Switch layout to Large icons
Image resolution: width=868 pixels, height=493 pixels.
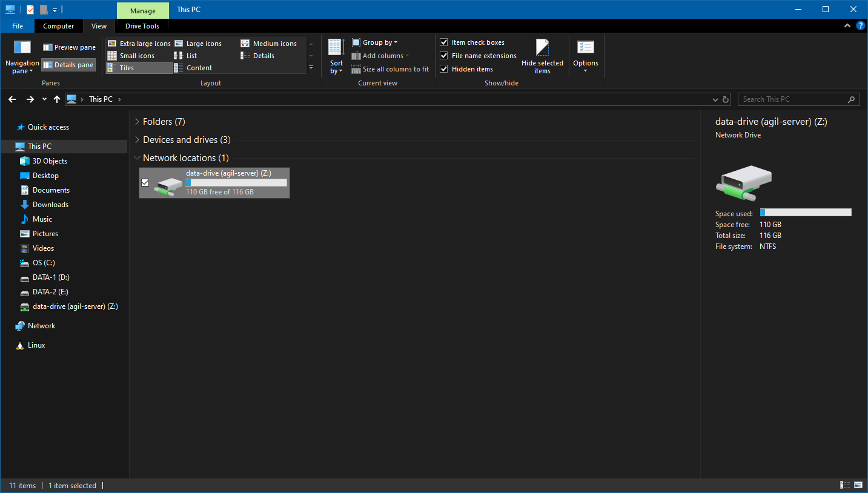point(198,44)
